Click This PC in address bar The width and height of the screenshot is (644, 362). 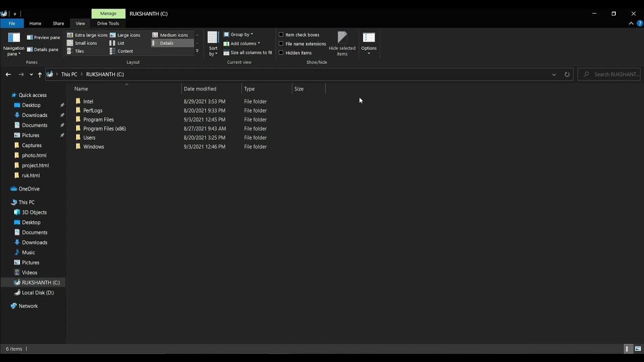click(69, 74)
